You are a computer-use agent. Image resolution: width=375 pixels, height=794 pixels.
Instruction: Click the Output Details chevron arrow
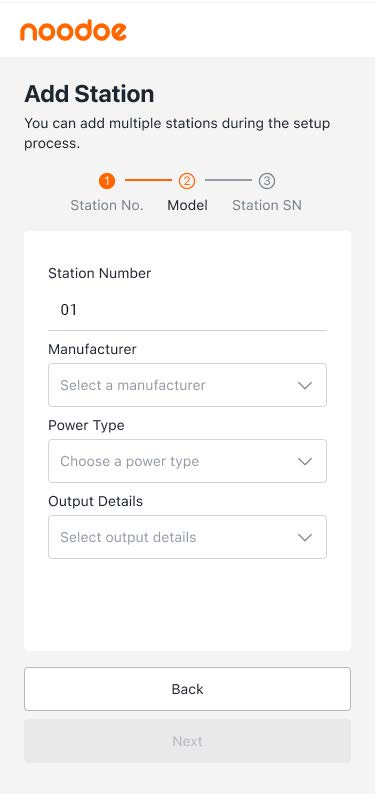pyautogui.click(x=305, y=537)
